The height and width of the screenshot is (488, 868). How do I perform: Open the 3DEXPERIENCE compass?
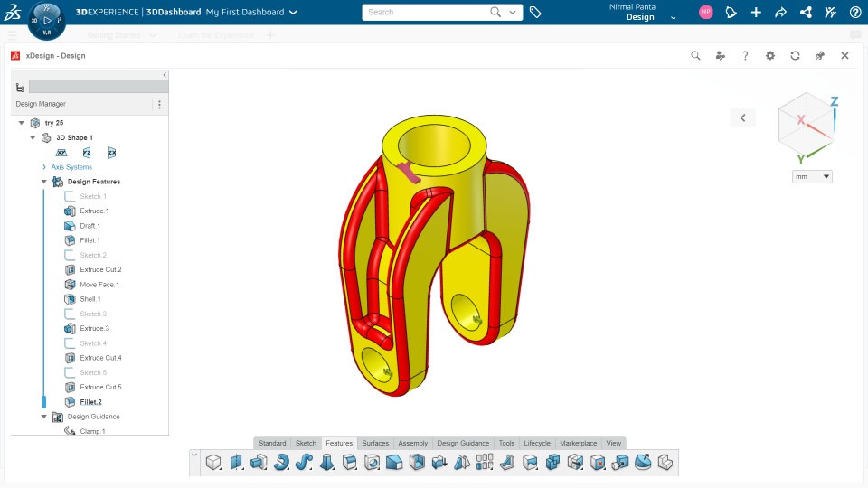(46, 21)
